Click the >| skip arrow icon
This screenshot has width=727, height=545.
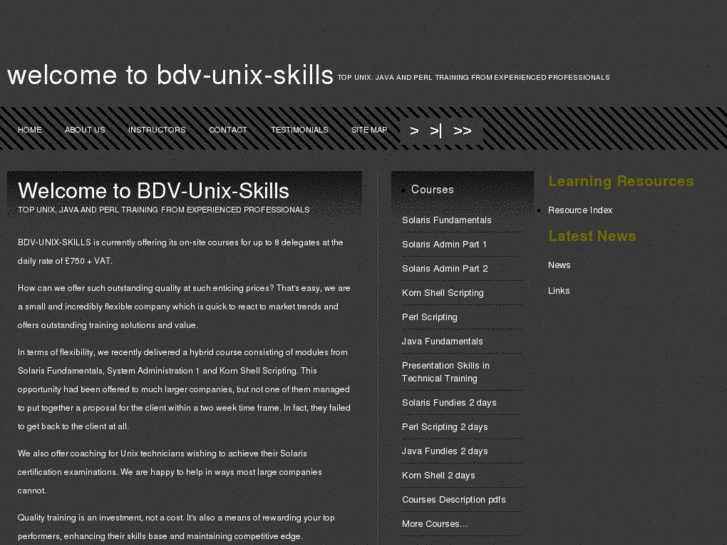point(436,131)
